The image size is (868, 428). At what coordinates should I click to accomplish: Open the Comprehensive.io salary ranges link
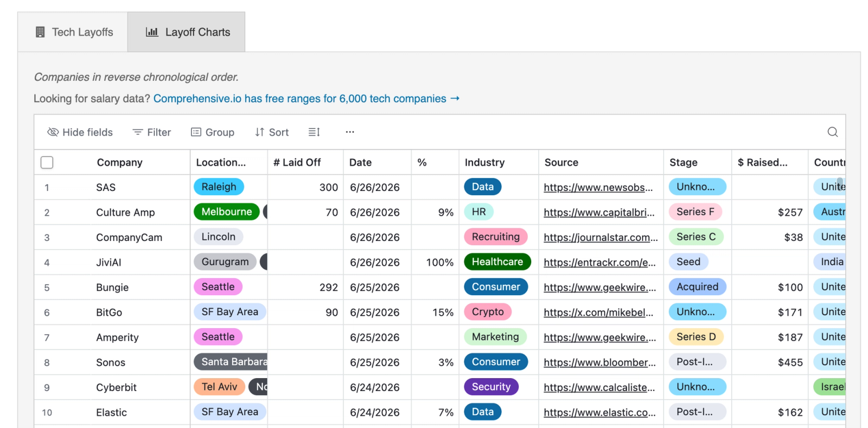[x=307, y=98]
